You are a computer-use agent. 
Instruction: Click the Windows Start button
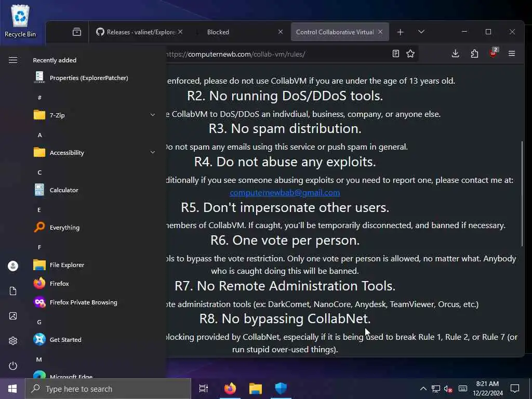coord(12,389)
